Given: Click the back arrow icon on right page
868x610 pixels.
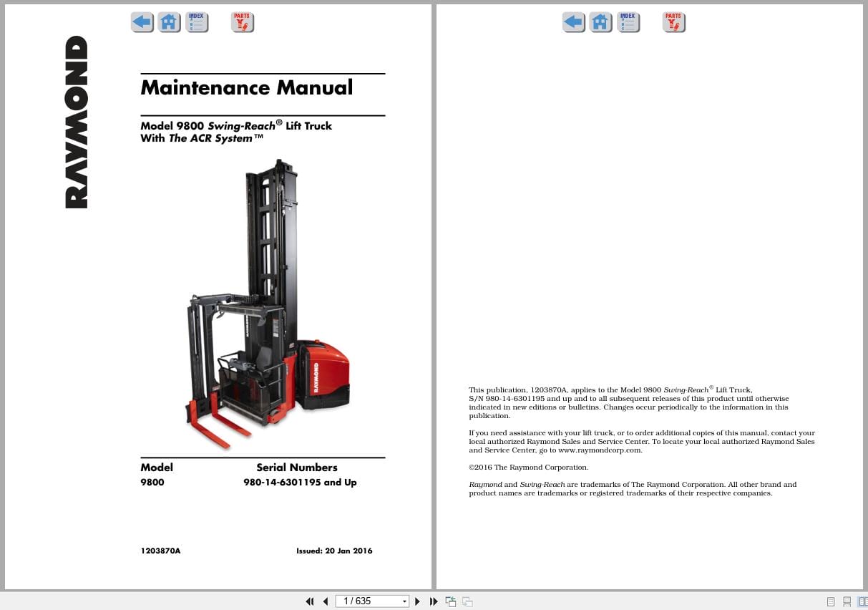Looking at the screenshot, I should [x=574, y=22].
